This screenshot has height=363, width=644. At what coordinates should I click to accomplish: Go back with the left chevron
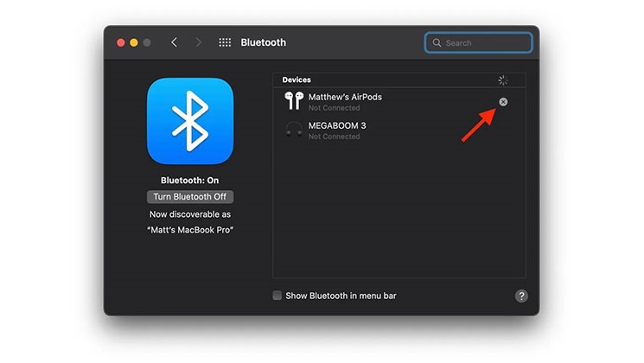174,42
